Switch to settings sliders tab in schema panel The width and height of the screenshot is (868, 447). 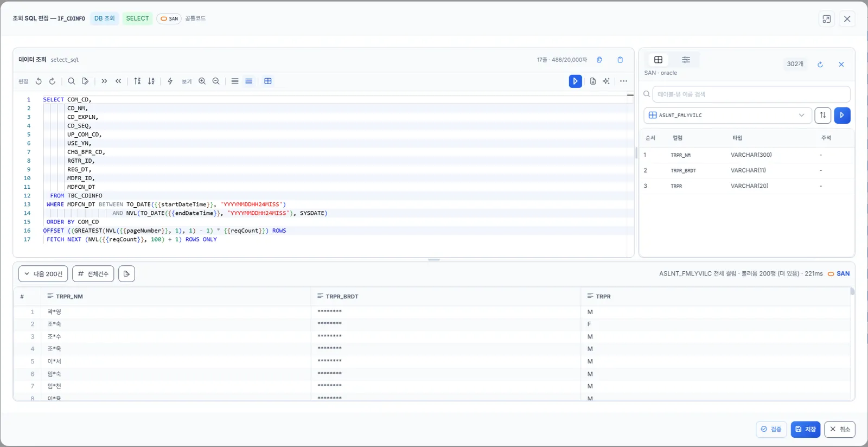[x=686, y=60]
